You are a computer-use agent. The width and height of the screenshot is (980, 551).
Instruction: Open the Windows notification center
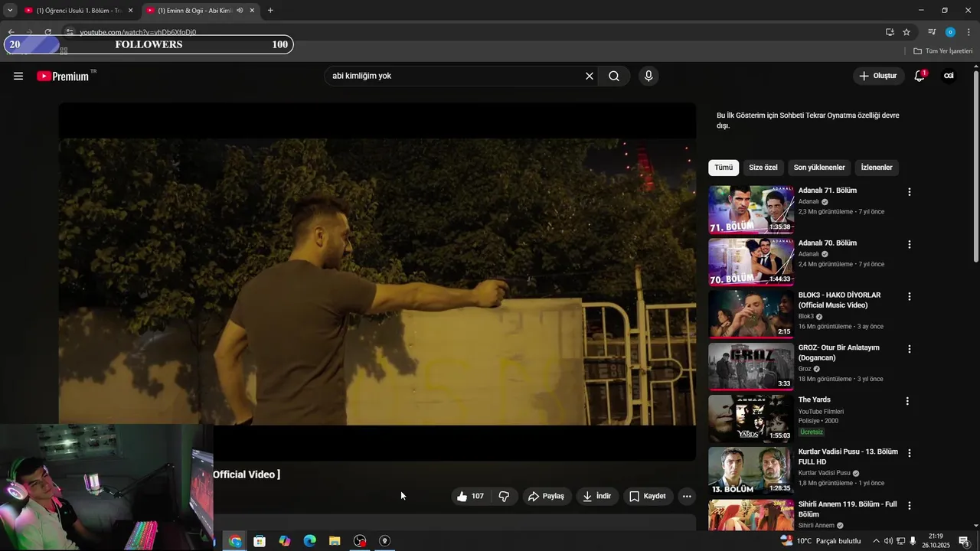click(964, 541)
